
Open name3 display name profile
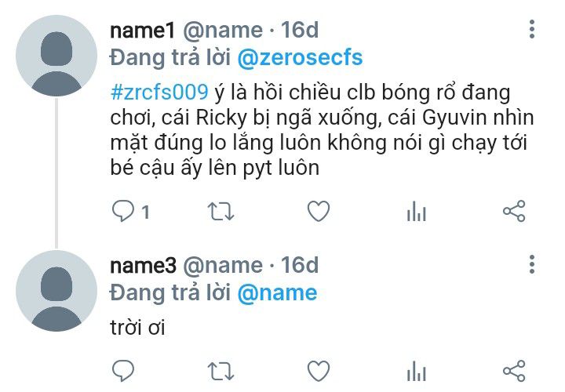[x=144, y=265]
